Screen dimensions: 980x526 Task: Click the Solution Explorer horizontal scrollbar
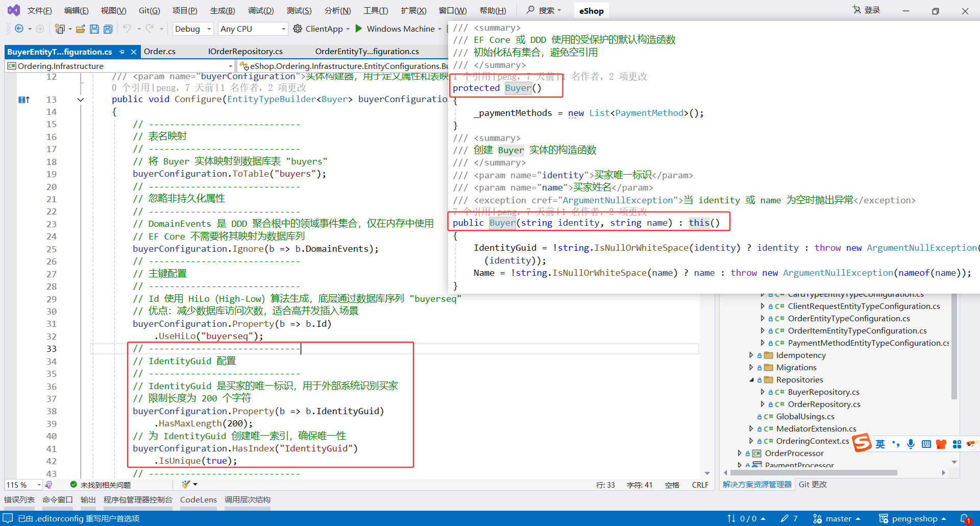coord(813,473)
